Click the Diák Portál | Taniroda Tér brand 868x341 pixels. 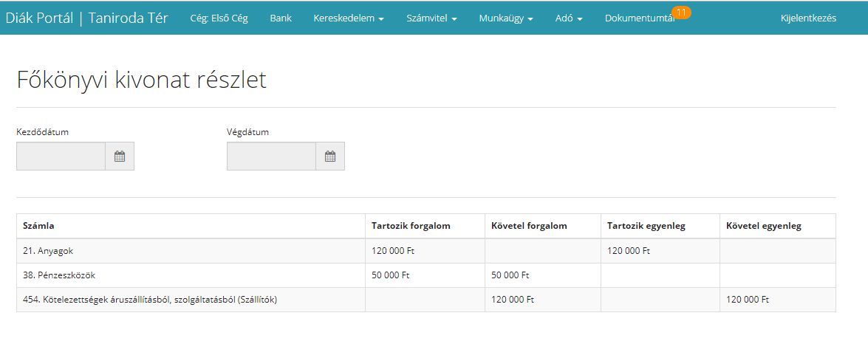[87, 18]
